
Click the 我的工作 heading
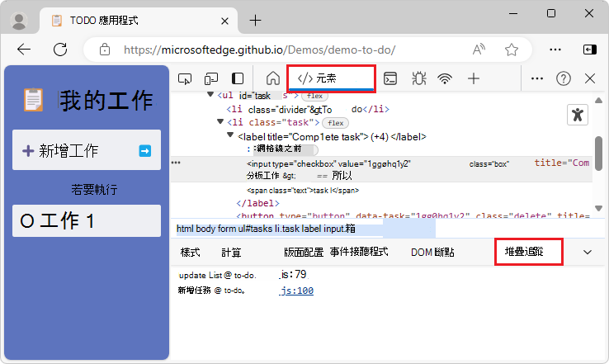(106, 100)
